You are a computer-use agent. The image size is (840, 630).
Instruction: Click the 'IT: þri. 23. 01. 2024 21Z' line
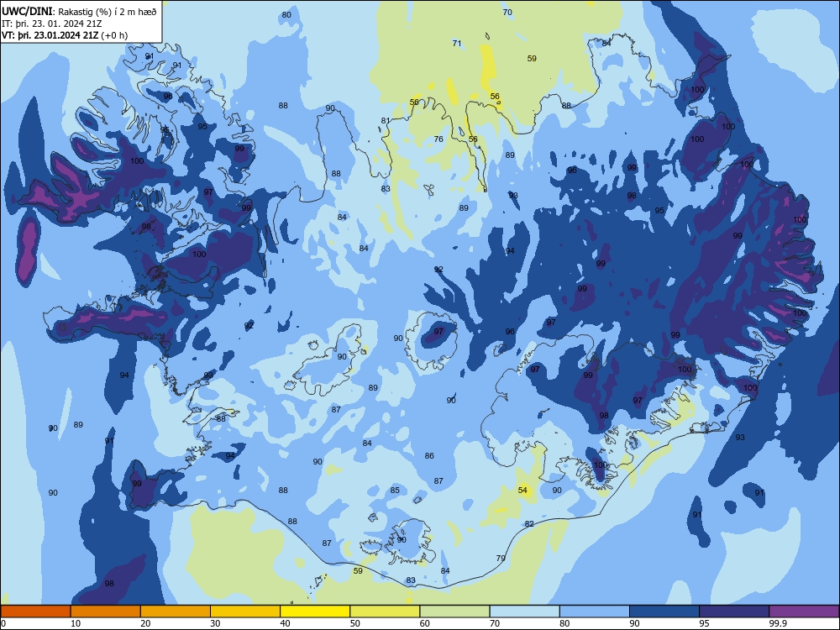(52, 24)
